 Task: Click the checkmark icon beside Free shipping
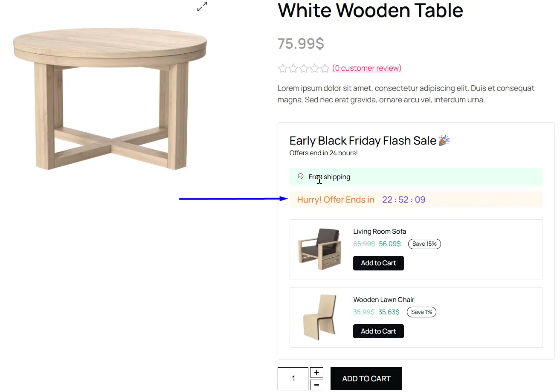click(x=301, y=176)
